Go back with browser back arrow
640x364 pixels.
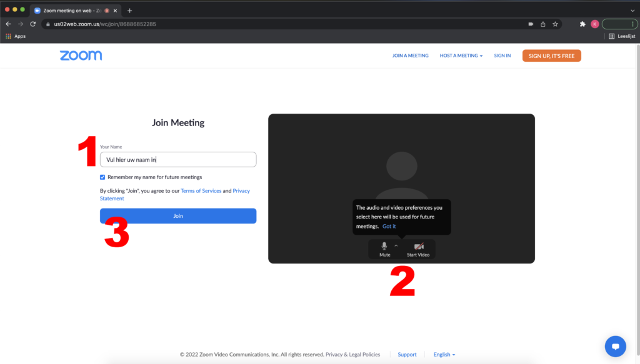pyautogui.click(x=8, y=24)
